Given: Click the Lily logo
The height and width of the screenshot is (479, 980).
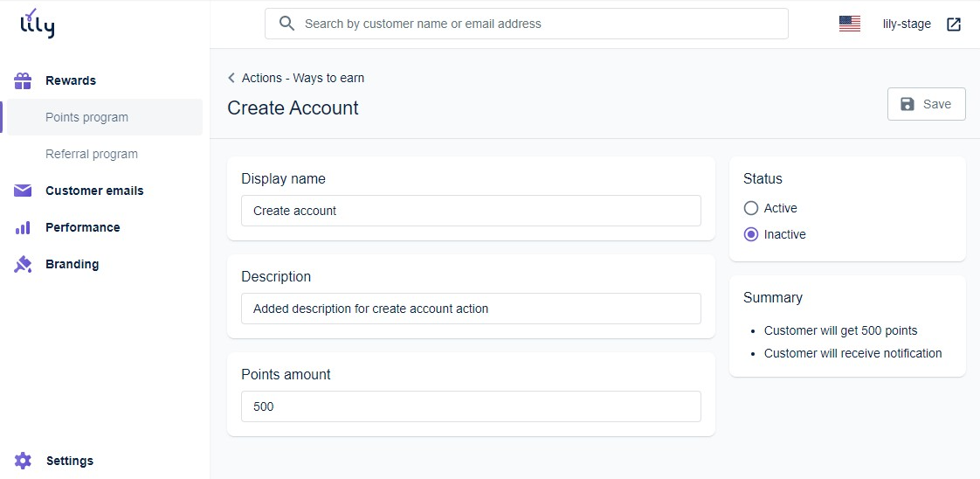Looking at the screenshot, I should [x=37, y=24].
